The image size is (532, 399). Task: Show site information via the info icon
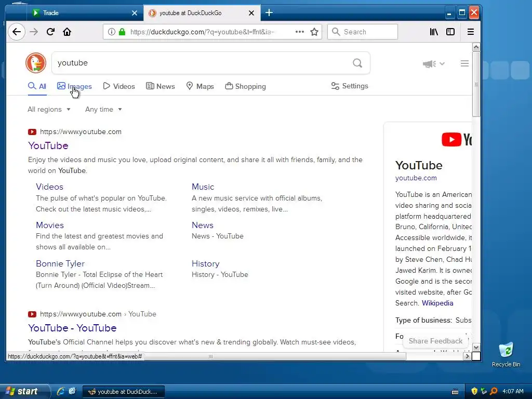(111, 32)
